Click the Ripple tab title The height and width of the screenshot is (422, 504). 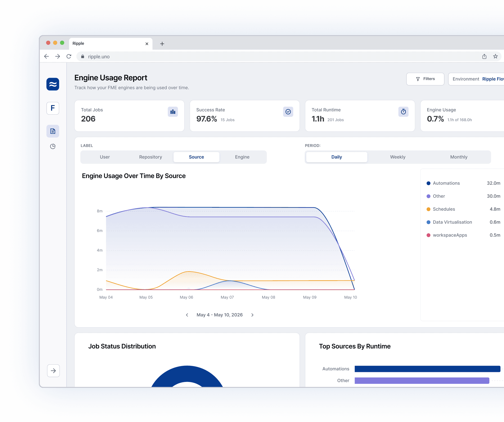coord(78,43)
